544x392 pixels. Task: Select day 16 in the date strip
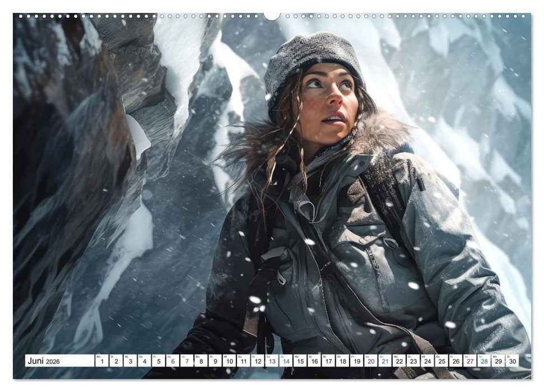click(x=314, y=361)
